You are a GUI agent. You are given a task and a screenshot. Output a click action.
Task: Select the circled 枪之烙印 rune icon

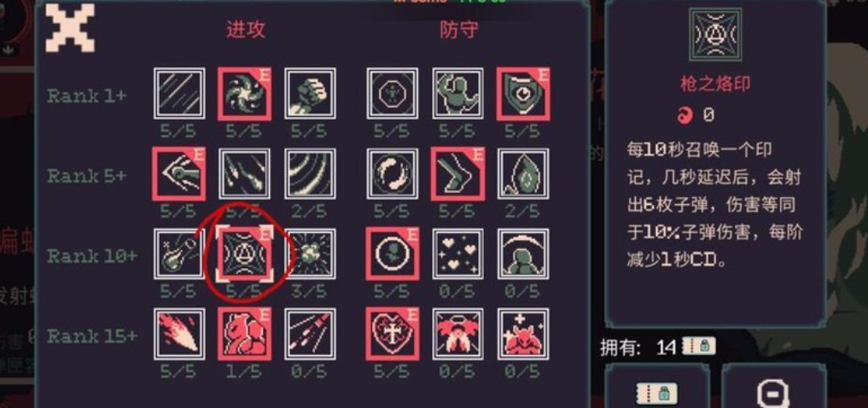[x=244, y=254]
